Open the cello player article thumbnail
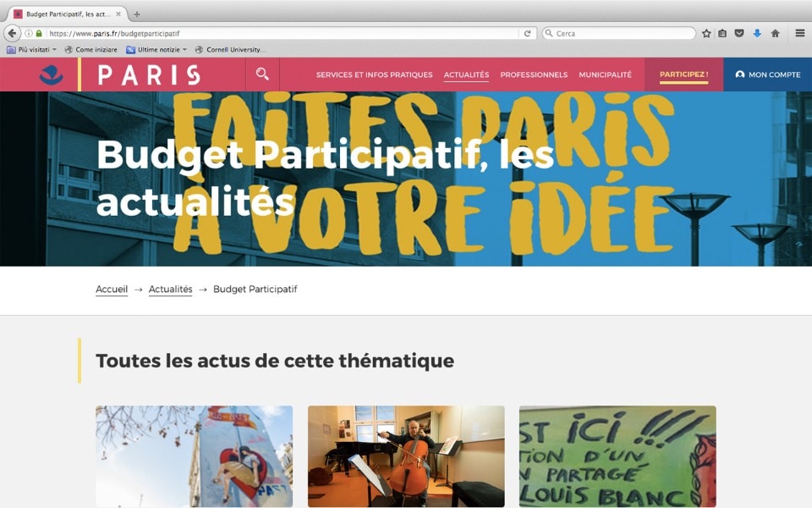Image resolution: width=812 pixels, height=508 pixels. click(406, 456)
